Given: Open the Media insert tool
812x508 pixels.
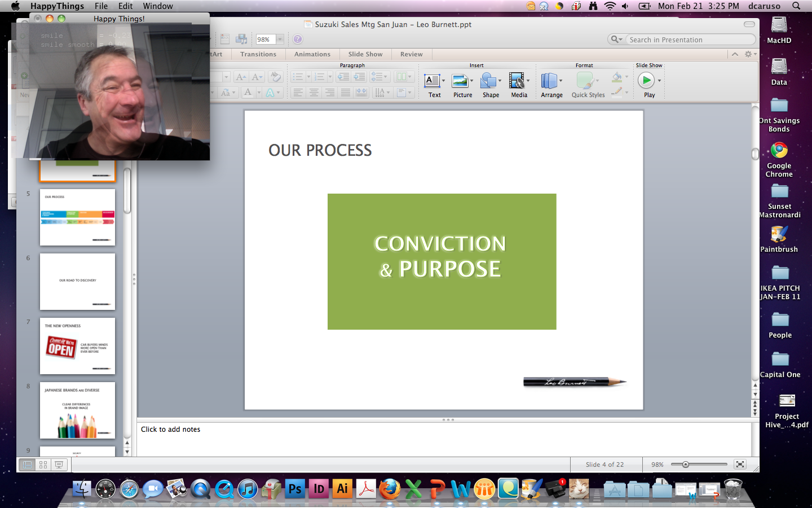Looking at the screenshot, I should (x=517, y=81).
